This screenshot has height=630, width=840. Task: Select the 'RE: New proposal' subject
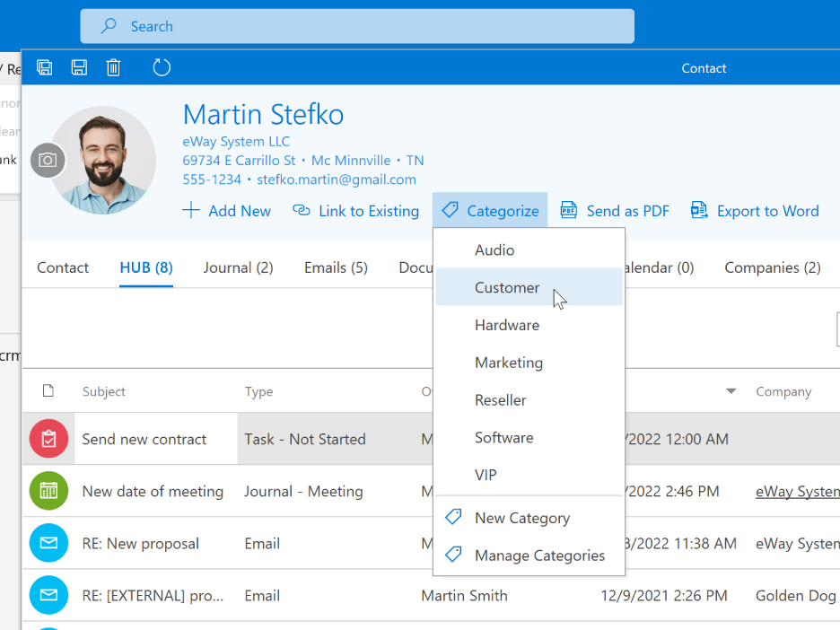tap(140, 544)
